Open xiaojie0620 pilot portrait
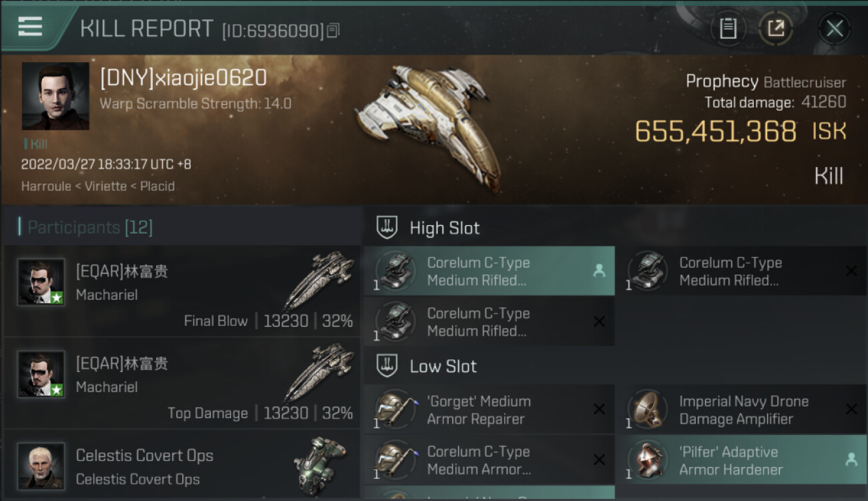Image resolution: width=868 pixels, height=501 pixels. click(55, 96)
